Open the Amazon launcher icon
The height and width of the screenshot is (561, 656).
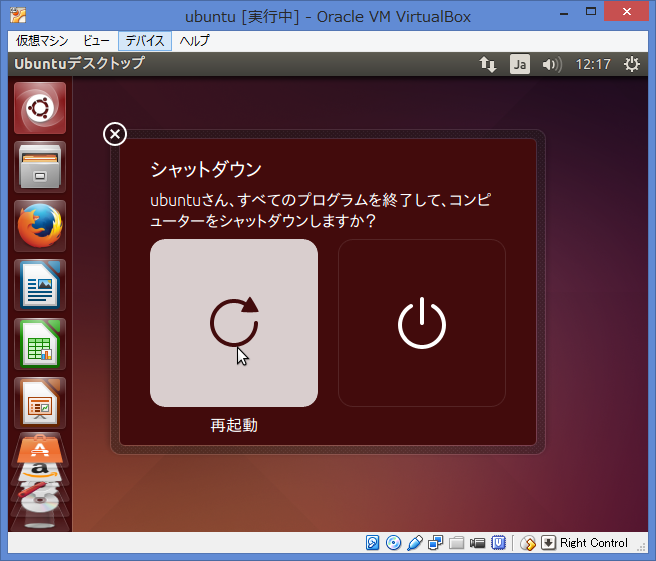40,472
